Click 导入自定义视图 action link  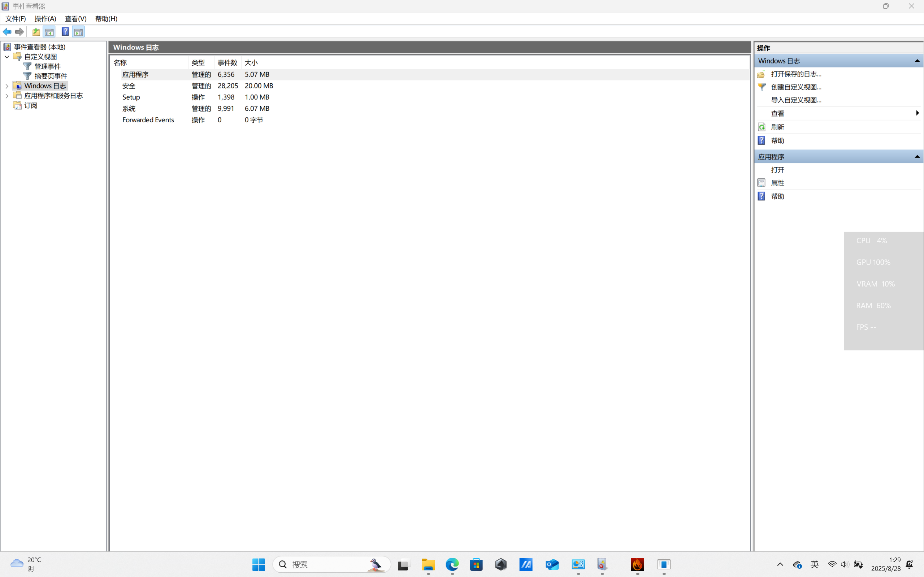[796, 100]
